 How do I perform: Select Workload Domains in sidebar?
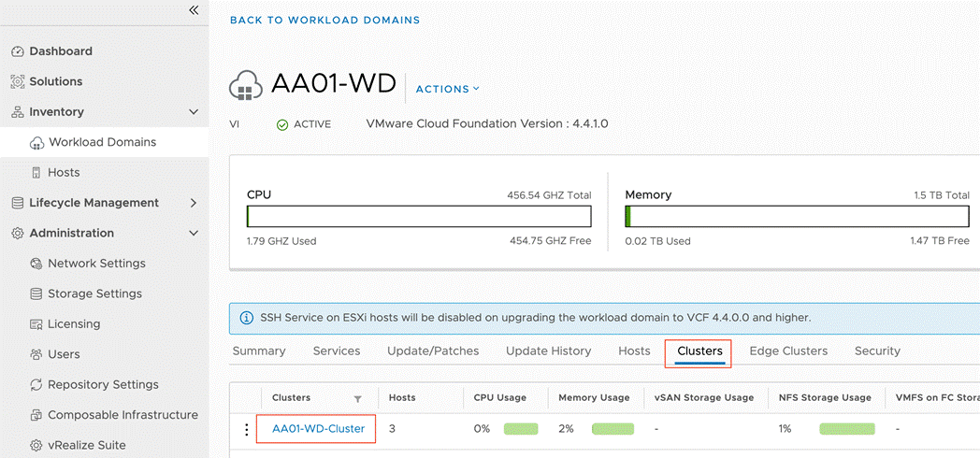pyautogui.click(x=103, y=142)
